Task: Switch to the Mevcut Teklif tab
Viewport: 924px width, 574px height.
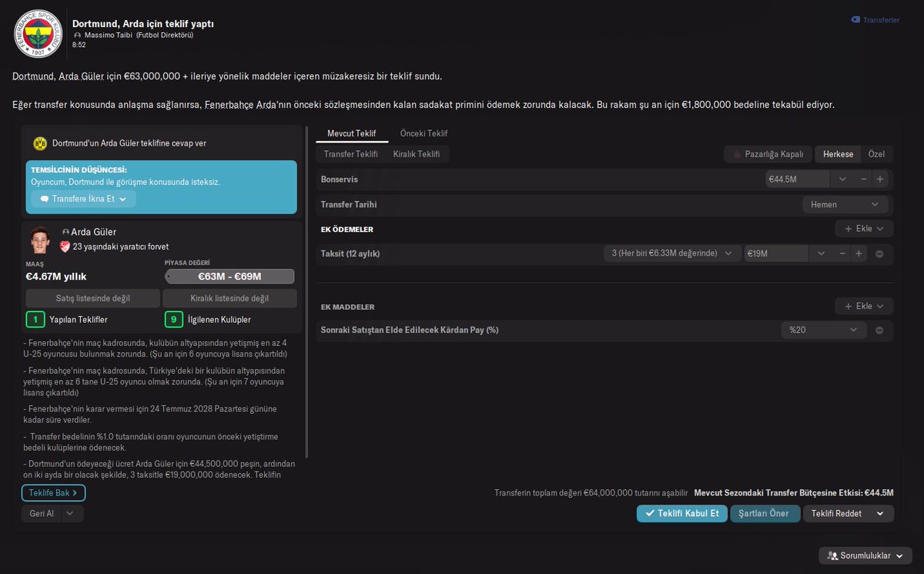Action: 351,133
